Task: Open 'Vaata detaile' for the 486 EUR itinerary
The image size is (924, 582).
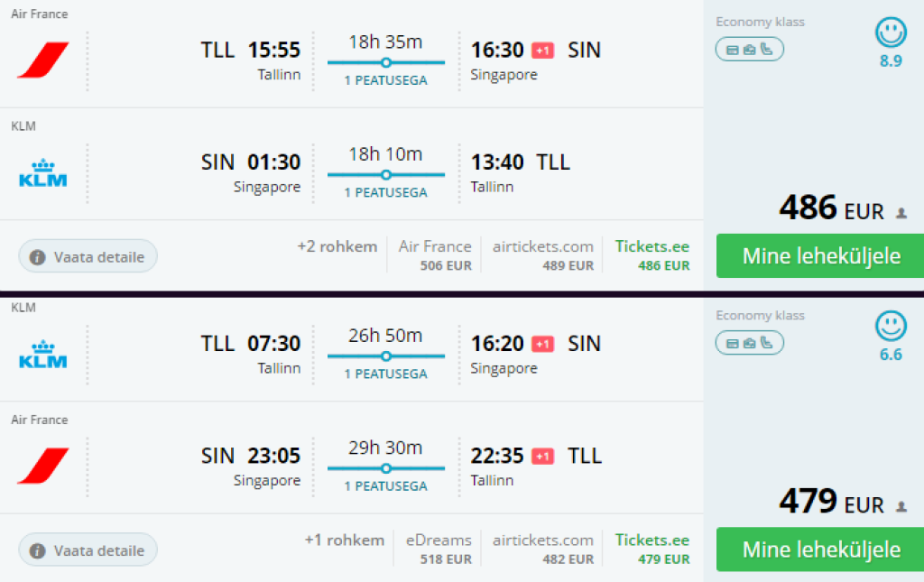Action: (x=88, y=256)
